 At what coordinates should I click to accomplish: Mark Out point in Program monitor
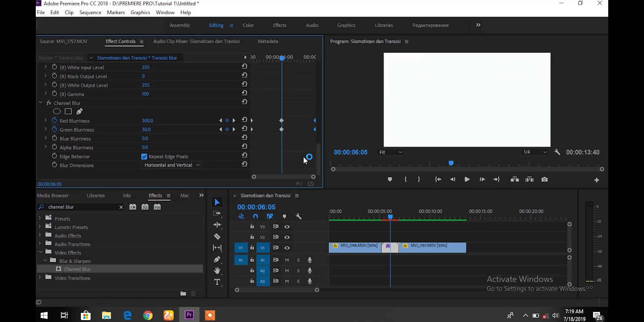pos(419,179)
